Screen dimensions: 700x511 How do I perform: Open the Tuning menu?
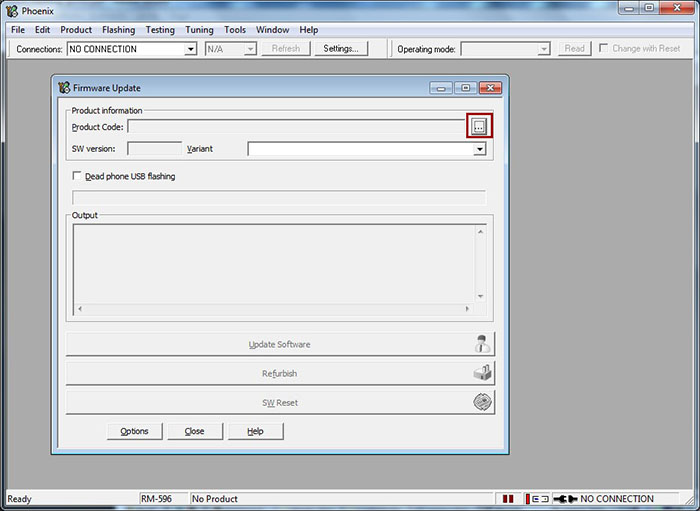tap(199, 30)
